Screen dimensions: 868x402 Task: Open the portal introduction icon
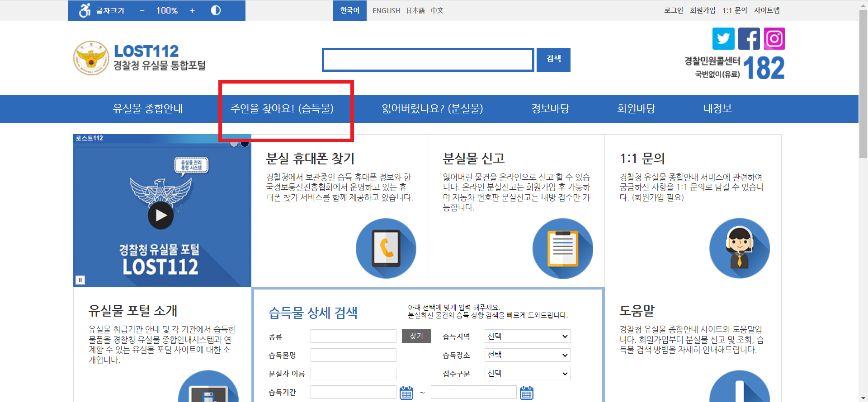[208, 387]
